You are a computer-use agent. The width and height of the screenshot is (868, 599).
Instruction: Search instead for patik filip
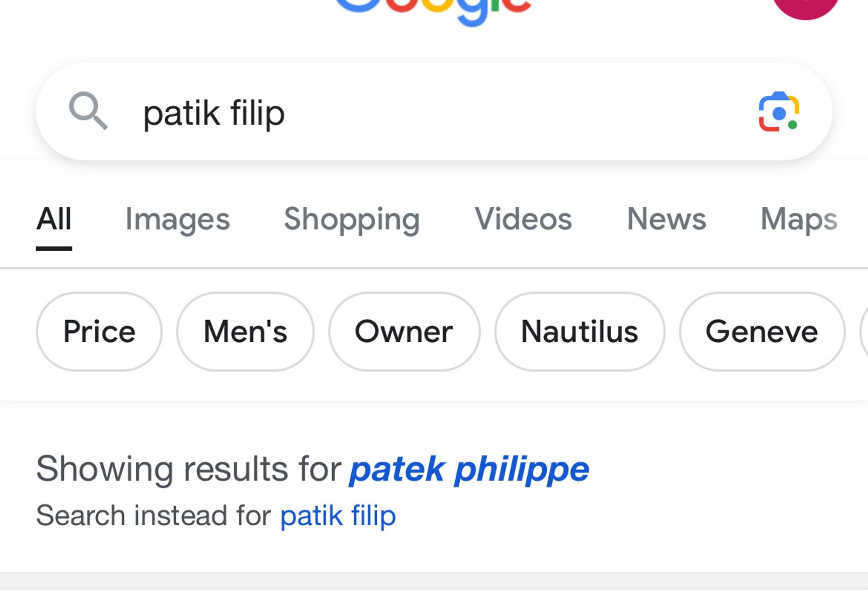coord(338,516)
